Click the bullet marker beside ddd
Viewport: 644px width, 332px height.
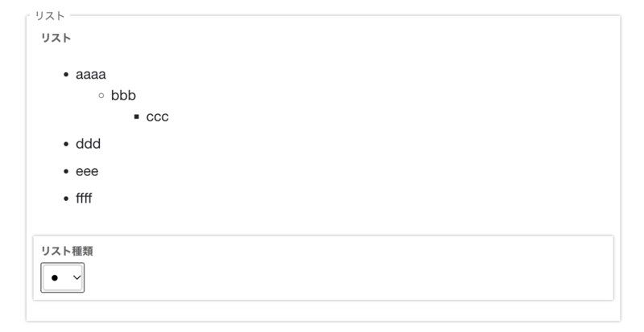66,145
